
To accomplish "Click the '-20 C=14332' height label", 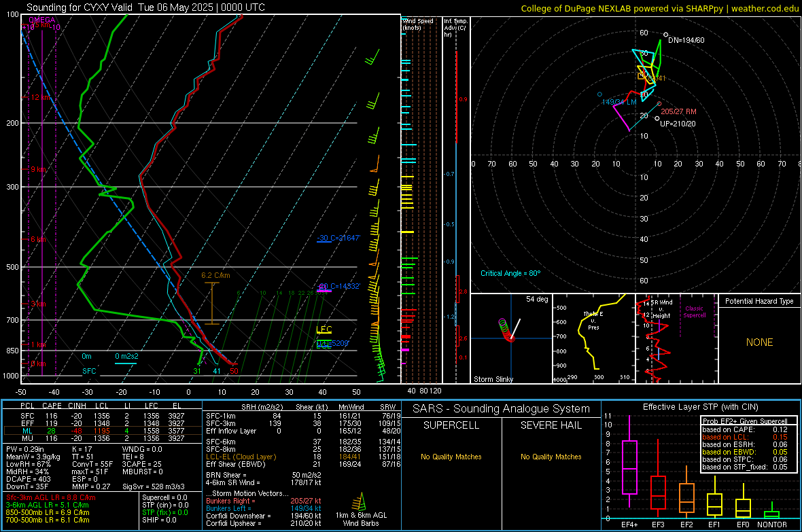I will click(x=338, y=286).
